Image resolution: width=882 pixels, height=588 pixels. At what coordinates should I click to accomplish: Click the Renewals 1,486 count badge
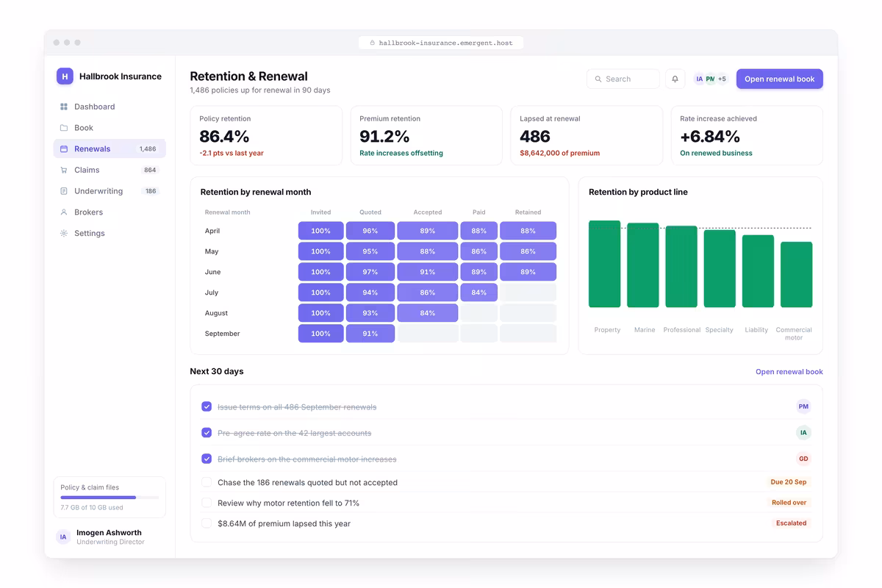(148, 148)
